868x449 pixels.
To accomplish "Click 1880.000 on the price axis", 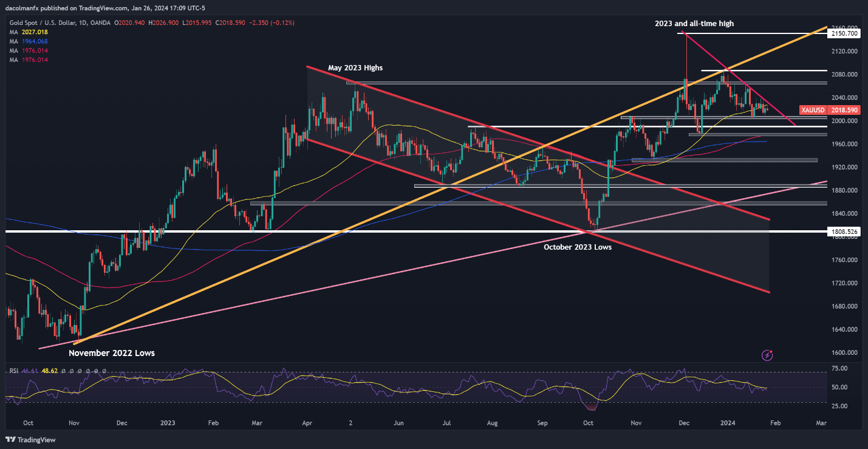I will [845, 190].
